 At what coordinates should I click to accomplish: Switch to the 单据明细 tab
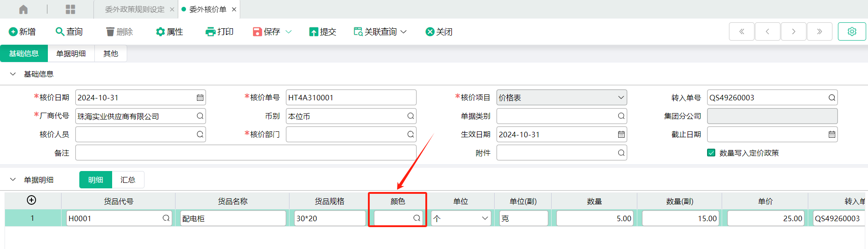(x=71, y=54)
